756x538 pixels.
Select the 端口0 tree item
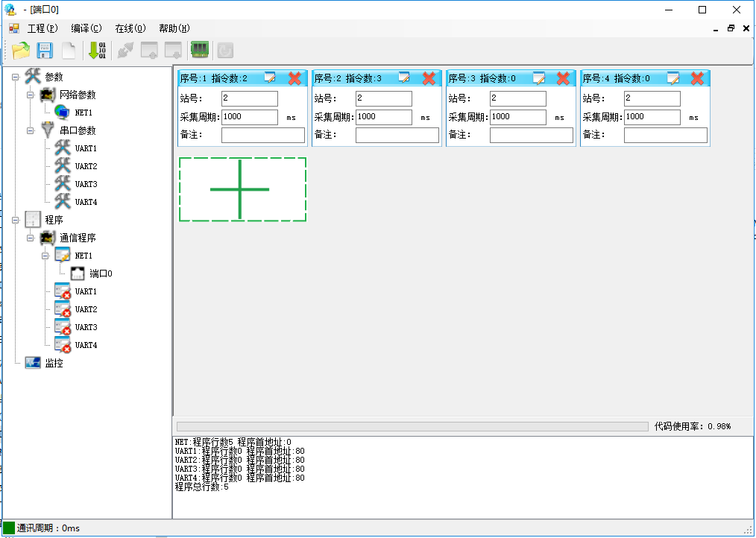point(100,273)
